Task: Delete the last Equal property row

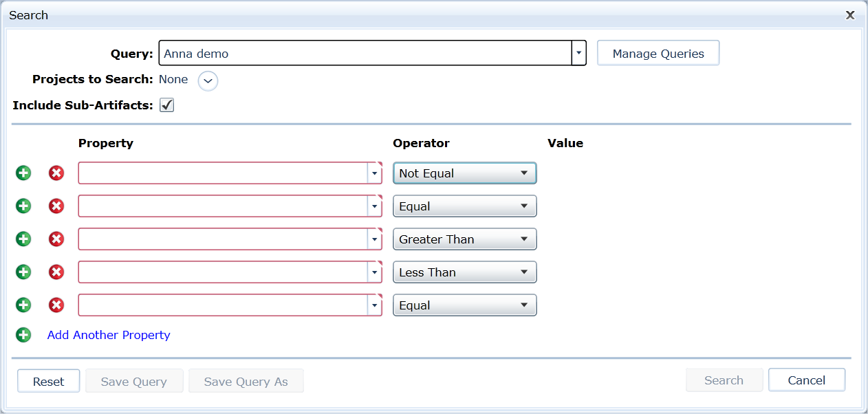Action: (56, 305)
